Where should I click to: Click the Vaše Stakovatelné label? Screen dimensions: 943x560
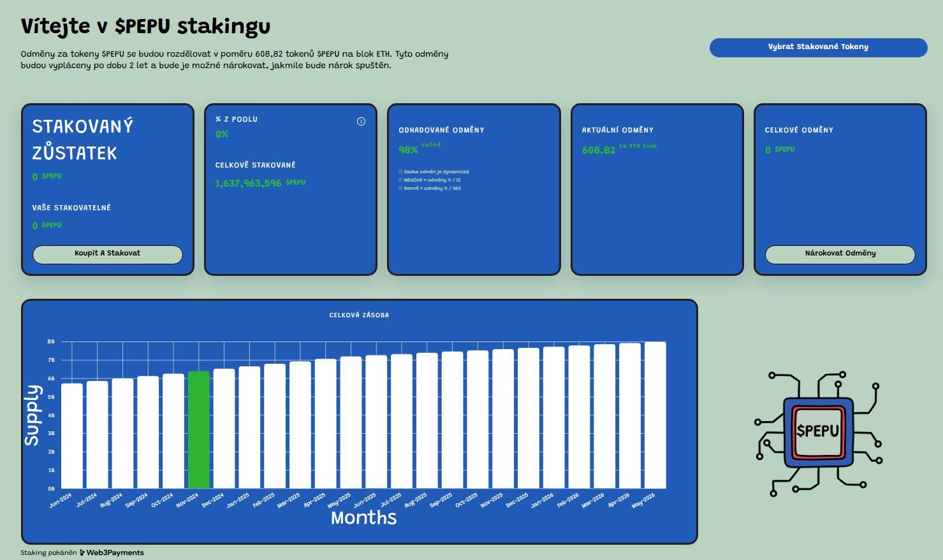pos(71,208)
